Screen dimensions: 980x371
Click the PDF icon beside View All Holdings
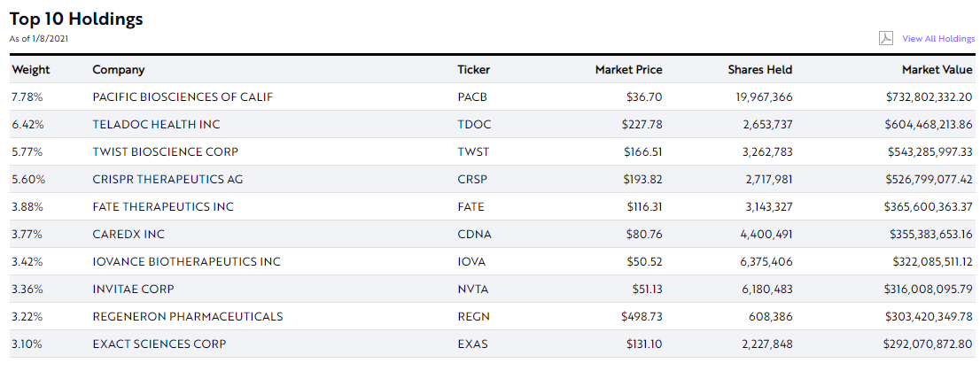[x=885, y=38]
